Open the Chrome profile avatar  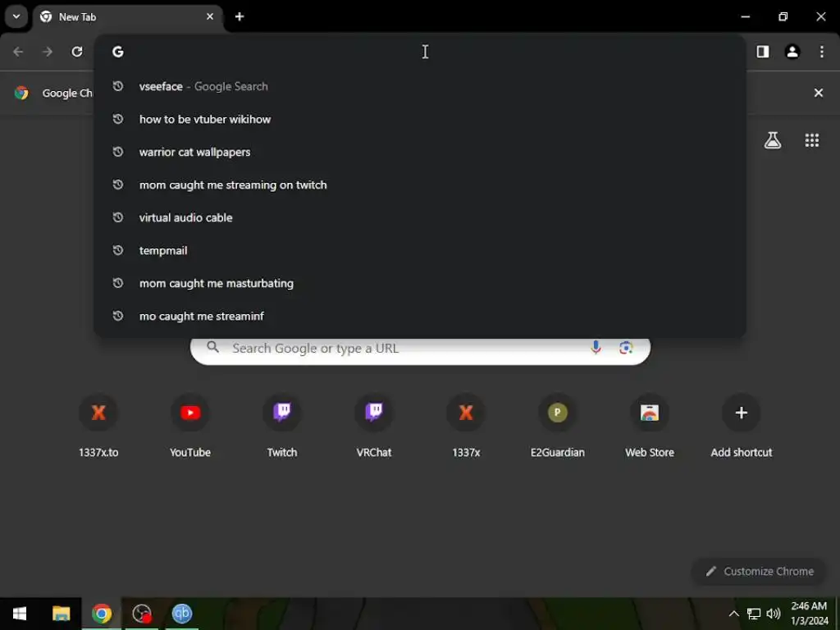[x=792, y=52]
